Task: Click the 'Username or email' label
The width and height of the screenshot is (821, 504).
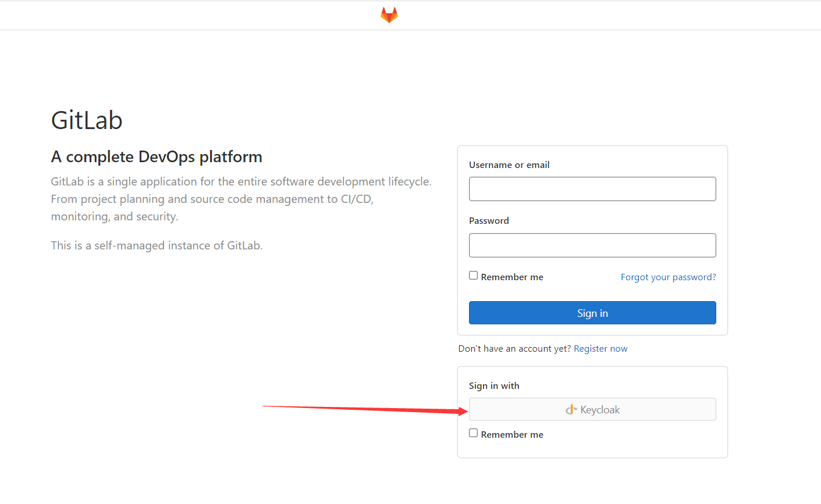Action: 509,165
